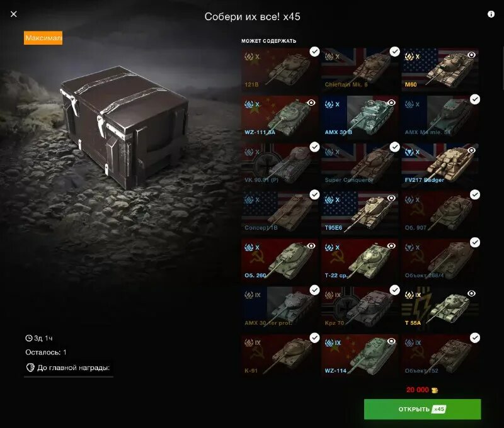Select the WZ-114 tank card
Screen dimensions: 504x428
(360, 356)
